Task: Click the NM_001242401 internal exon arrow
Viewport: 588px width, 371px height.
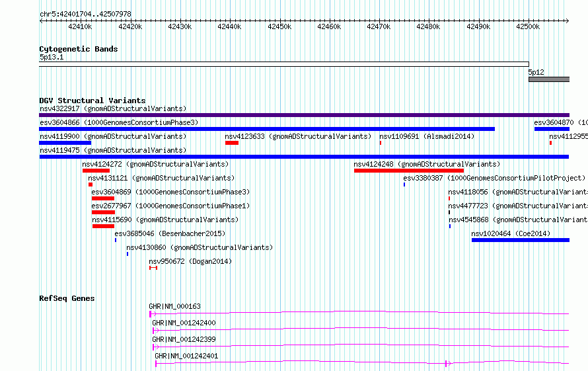Action: (448, 363)
